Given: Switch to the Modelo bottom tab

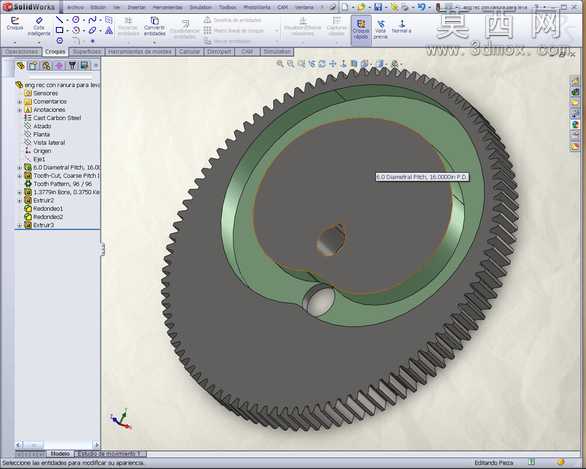Looking at the screenshot, I should (60, 454).
